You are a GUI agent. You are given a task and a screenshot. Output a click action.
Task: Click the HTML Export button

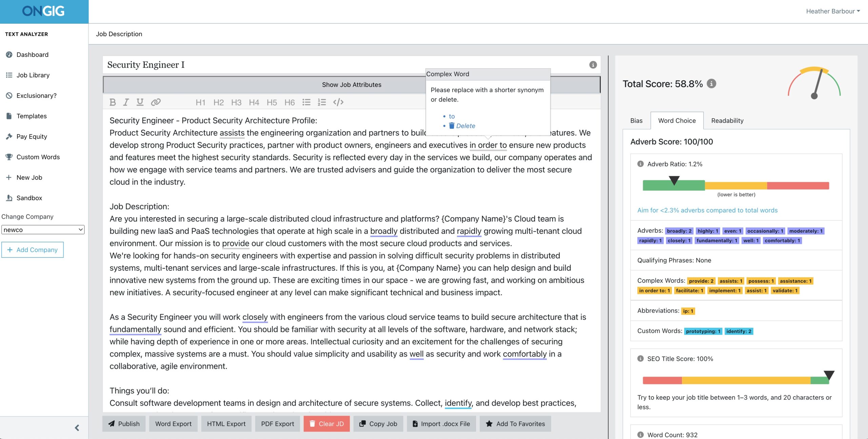pos(226,424)
